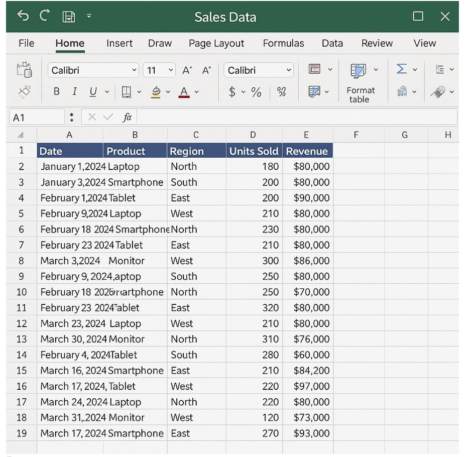The image size is (476, 457).
Task: Click the formula confirm checkmark icon
Action: pos(108,117)
